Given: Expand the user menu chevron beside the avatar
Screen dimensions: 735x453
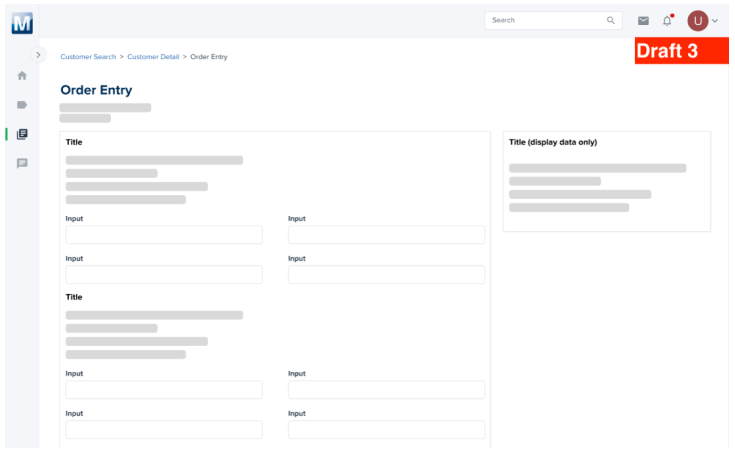Looking at the screenshot, I should [x=715, y=21].
